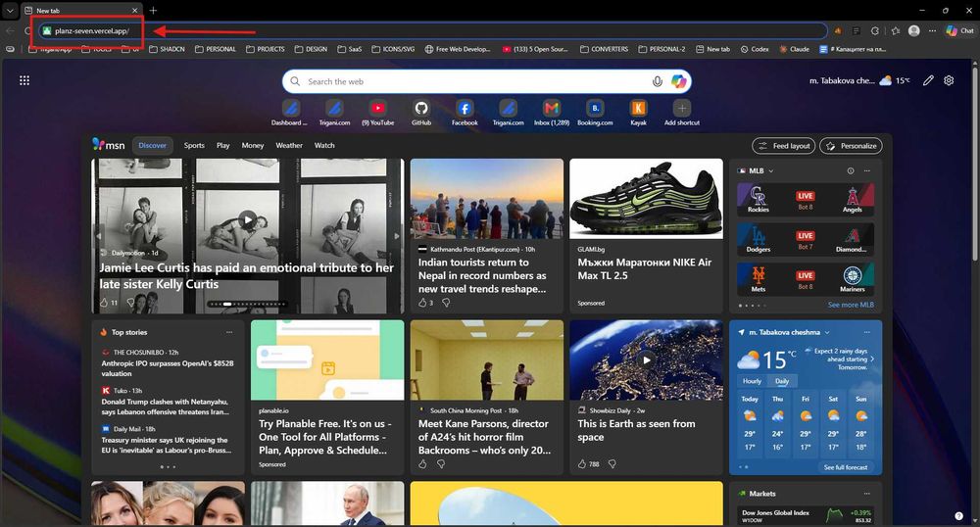This screenshot has width=980, height=527.
Task: Open Top stories card three-dot options
Action: click(229, 332)
